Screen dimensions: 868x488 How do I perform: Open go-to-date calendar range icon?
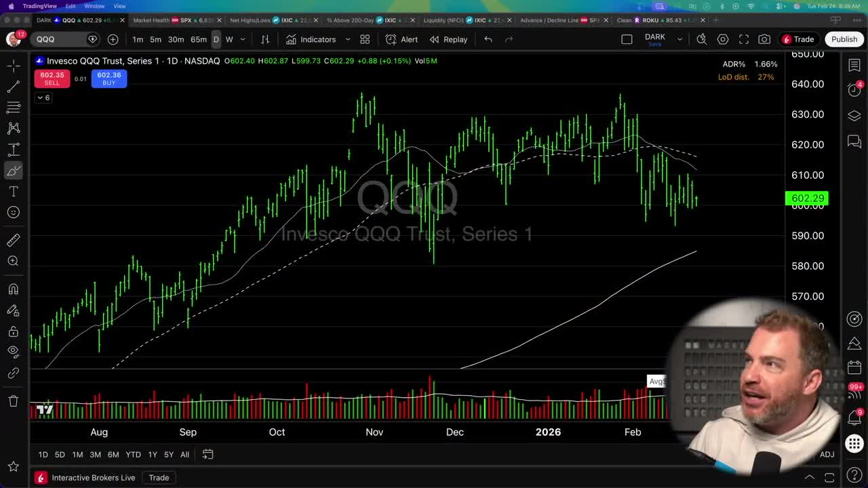tap(208, 454)
